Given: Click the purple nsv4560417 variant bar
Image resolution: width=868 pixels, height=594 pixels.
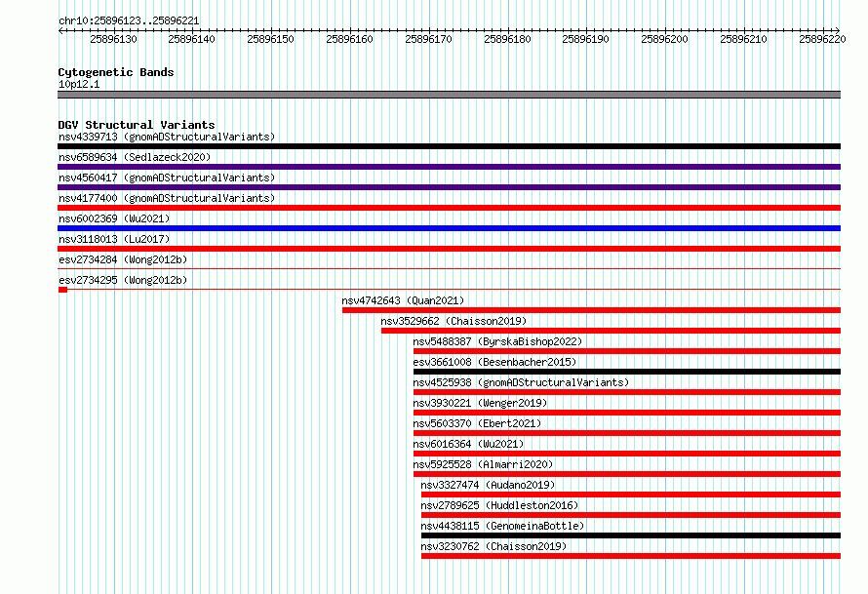Looking at the screenshot, I should pos(449,187).
